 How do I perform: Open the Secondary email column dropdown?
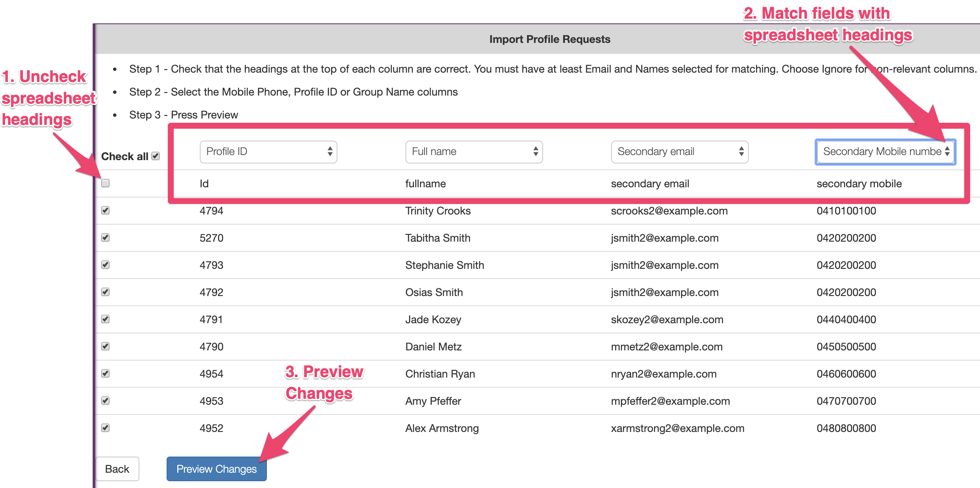click(680, 152)
